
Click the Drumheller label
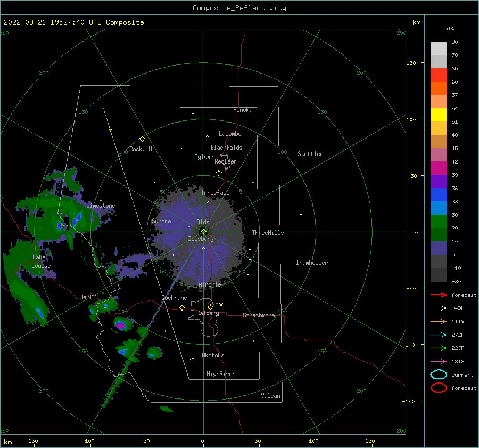pos(312,263)
